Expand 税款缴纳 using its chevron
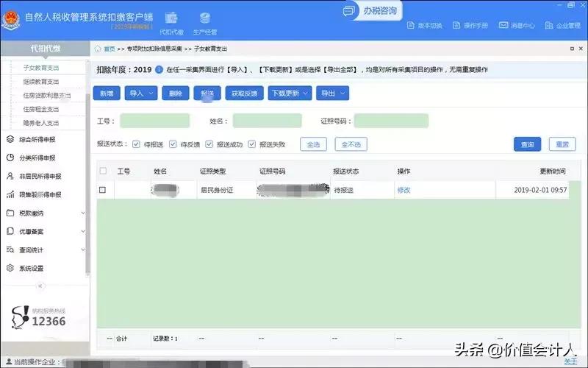 [x=83, y=213]
